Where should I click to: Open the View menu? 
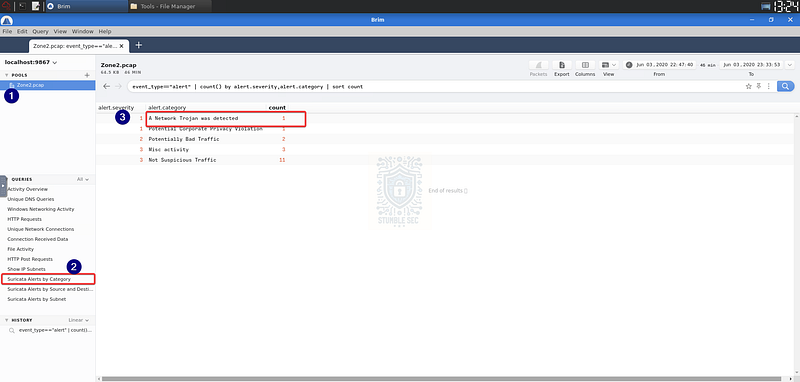pos(60,31)
